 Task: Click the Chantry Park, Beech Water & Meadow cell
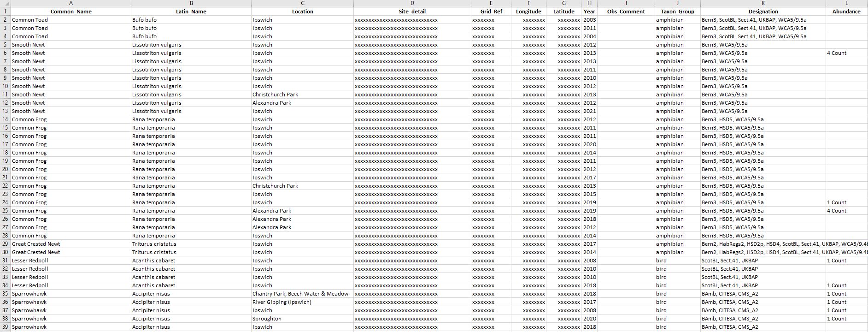coord(300,294)
